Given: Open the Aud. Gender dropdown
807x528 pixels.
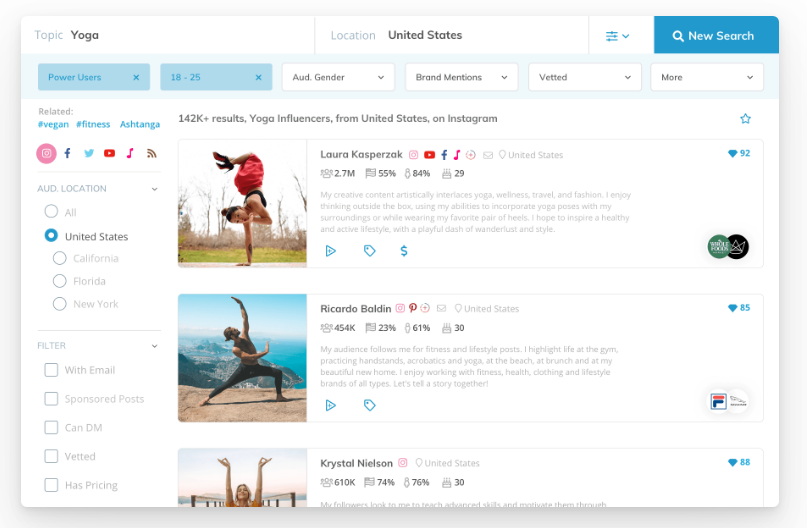Looking at the screenshot, I should pyautogui.click(x=338, y=77).
